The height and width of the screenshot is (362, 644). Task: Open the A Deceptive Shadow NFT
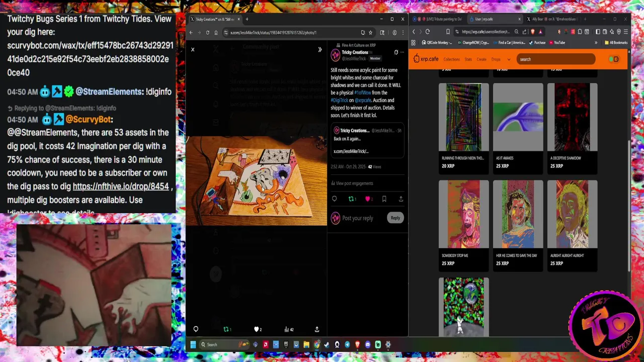tap(572, 128)
